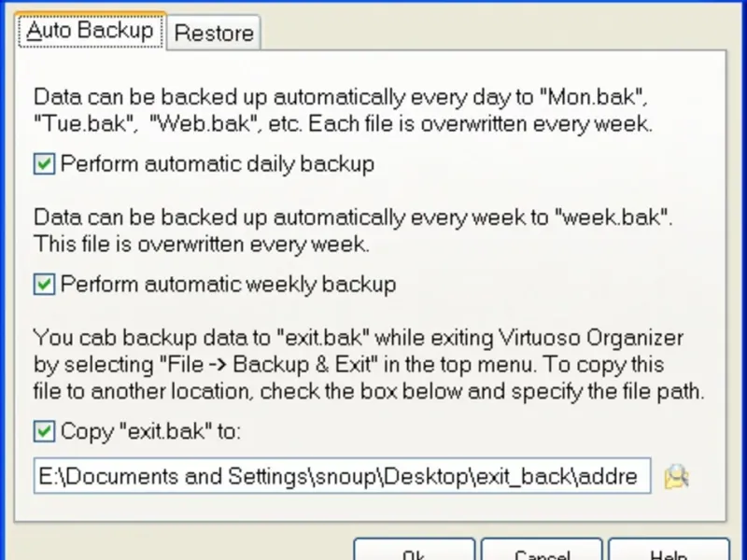Disable the Copy "exit.bak" to checkbox

pyautogui.click(x=44, y=431)
